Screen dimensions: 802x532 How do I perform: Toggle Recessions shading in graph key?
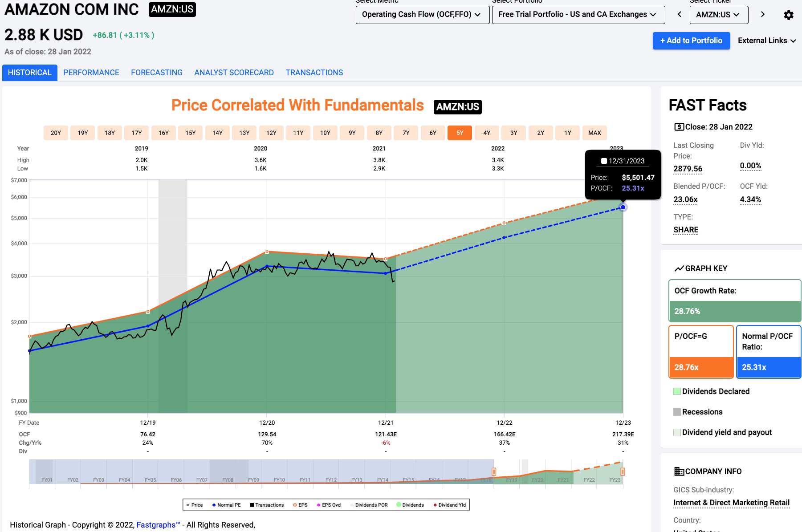pyautogui.click(x=698, y=412)
